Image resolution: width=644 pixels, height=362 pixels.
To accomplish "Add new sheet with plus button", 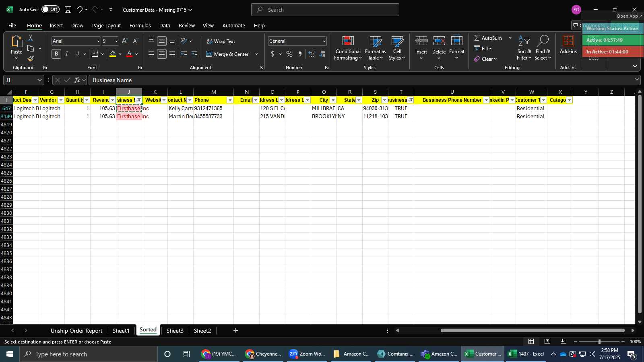I will (235, 331).
